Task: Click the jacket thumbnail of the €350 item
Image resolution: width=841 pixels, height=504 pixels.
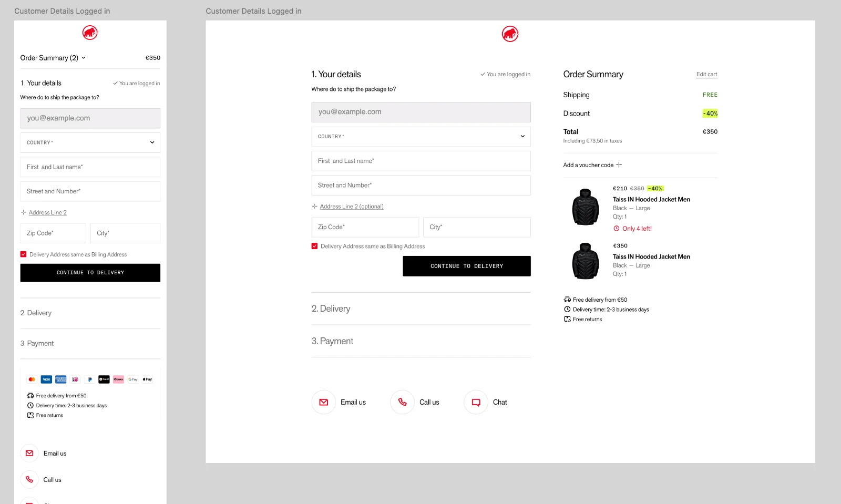Action: (586, 261)
